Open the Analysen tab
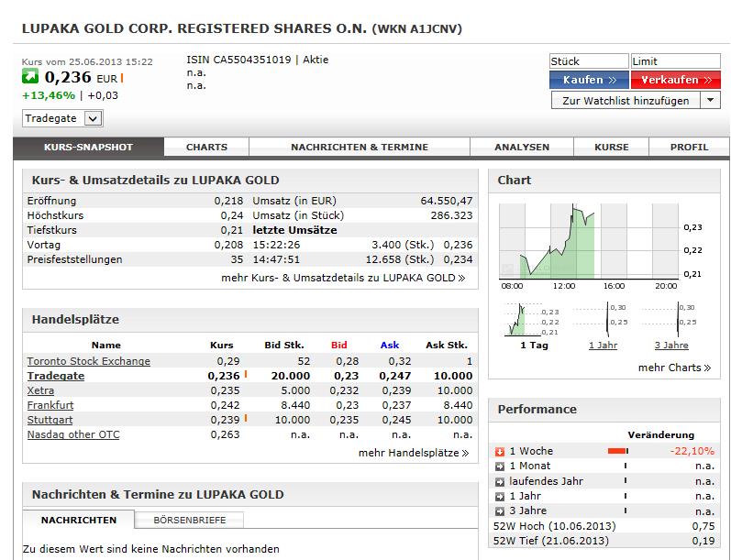The width and height of the screenshot is (731, 560). tap(521, 147)
